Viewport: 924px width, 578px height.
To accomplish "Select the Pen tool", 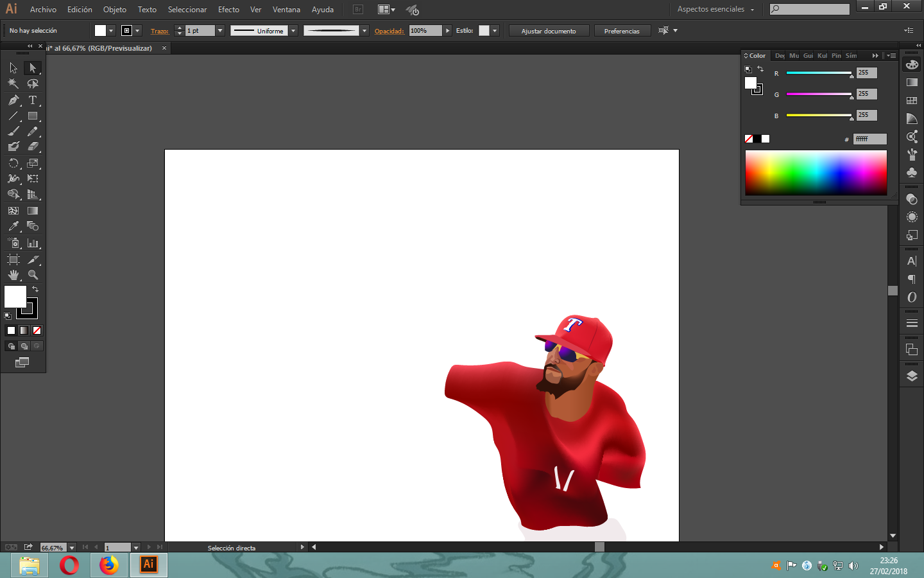I will click(x=13, y=100).
